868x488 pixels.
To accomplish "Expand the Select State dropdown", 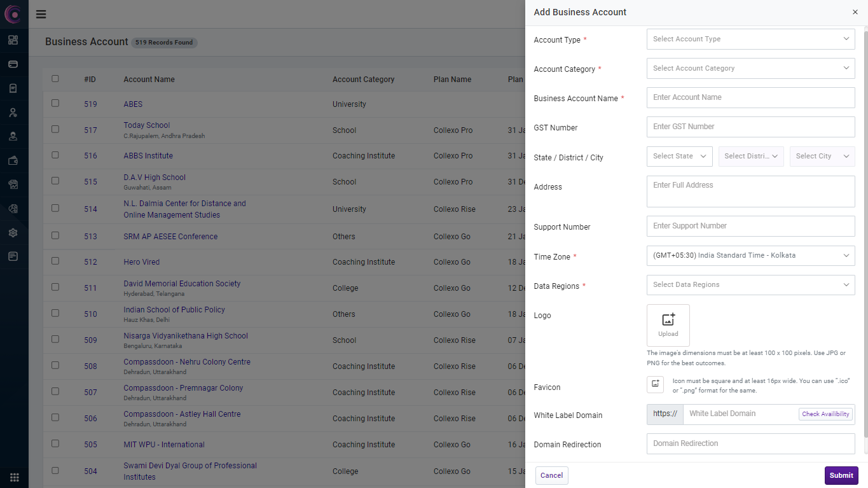I will point(679,157).
